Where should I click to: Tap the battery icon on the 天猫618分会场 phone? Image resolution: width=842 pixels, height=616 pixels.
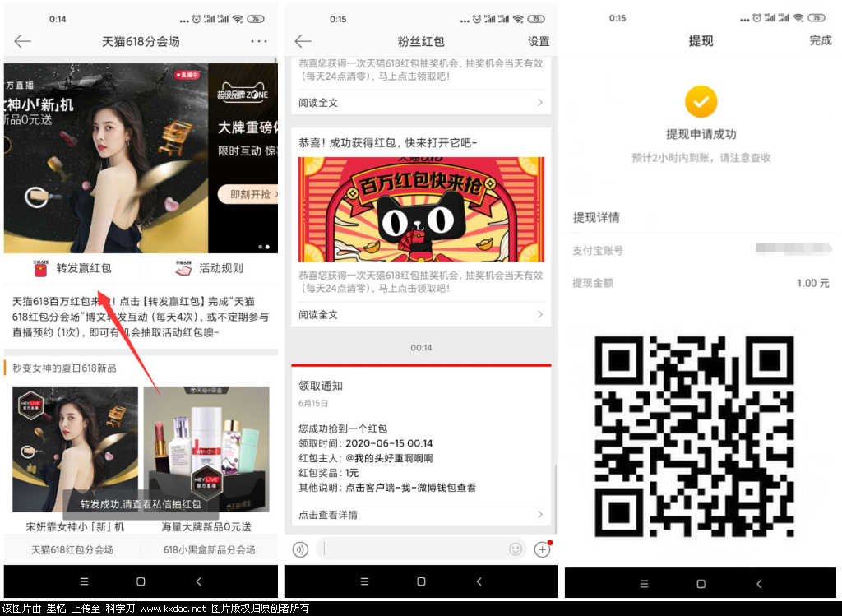click(256, 19)
